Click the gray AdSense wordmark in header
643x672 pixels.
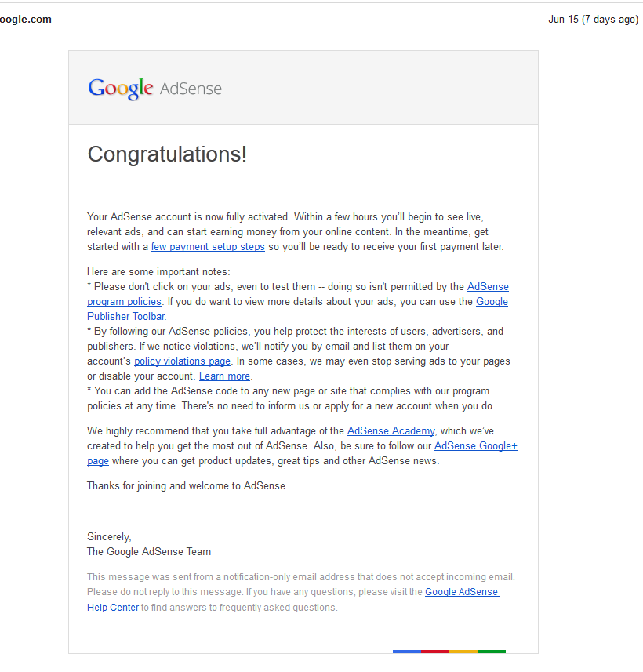pos(191,89)
